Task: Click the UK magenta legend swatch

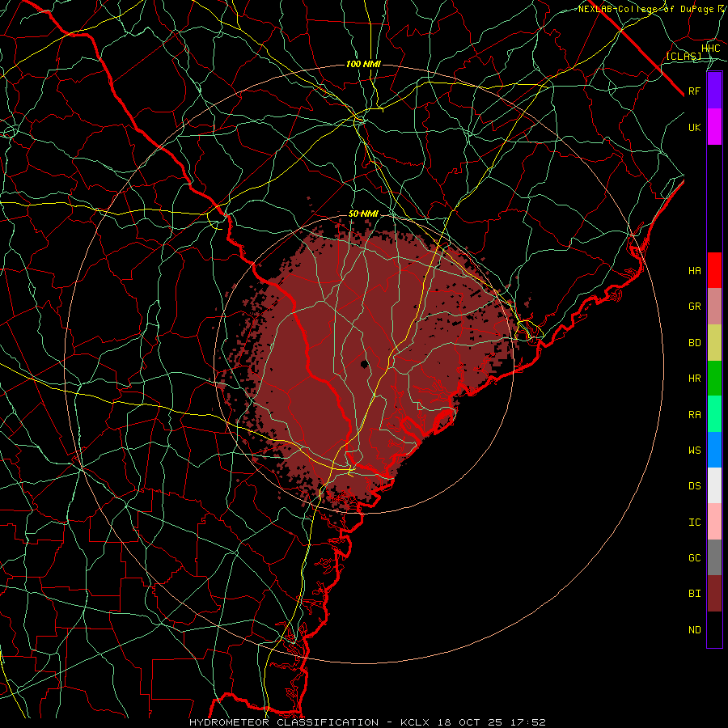Action: (x=714, y=127)
